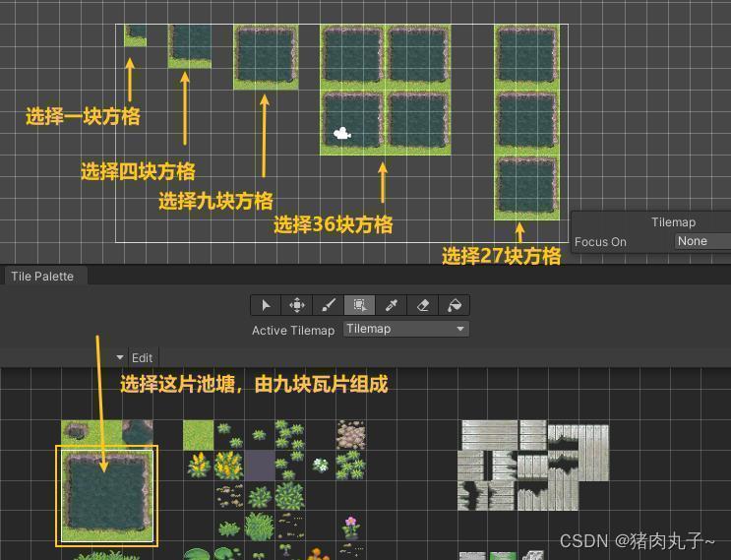Screen dimensions: 731x560
Task: Pick the pink flower tile
Action: (x=351, y=527)
